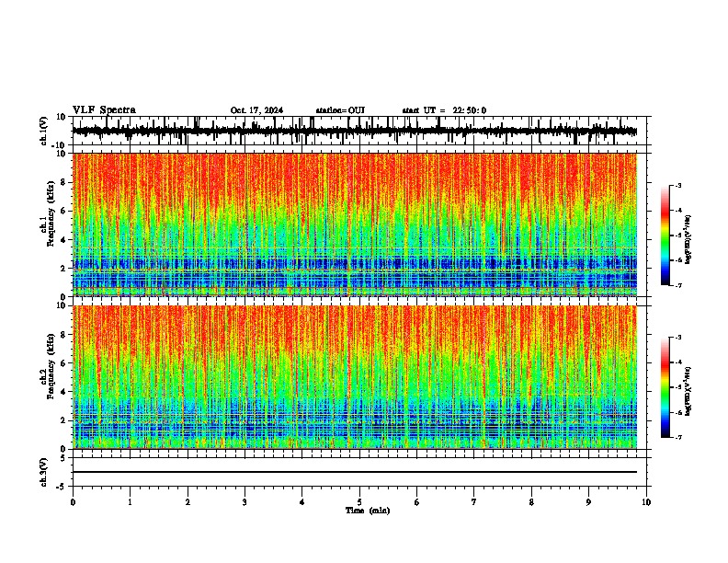The width and height of the screenshot is (728, 563).
Task: Click the "ch.1(V)" axis label
Action: pyautogui.click(x=44, y=131)
